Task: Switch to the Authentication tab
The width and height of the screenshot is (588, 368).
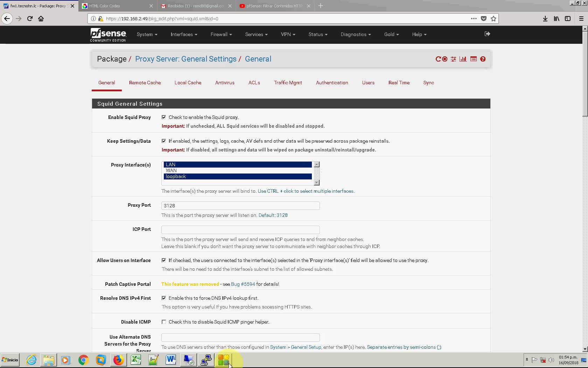Action: 332,83
